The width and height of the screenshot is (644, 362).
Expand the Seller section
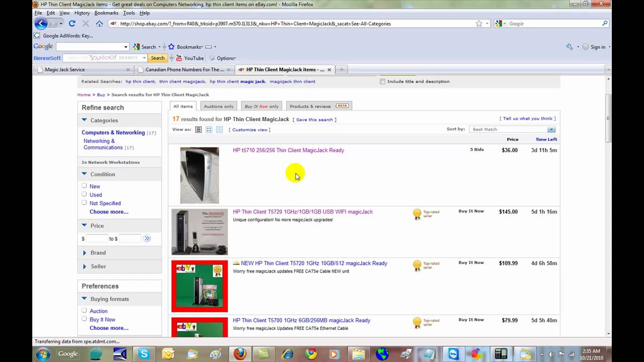point(85,266)
